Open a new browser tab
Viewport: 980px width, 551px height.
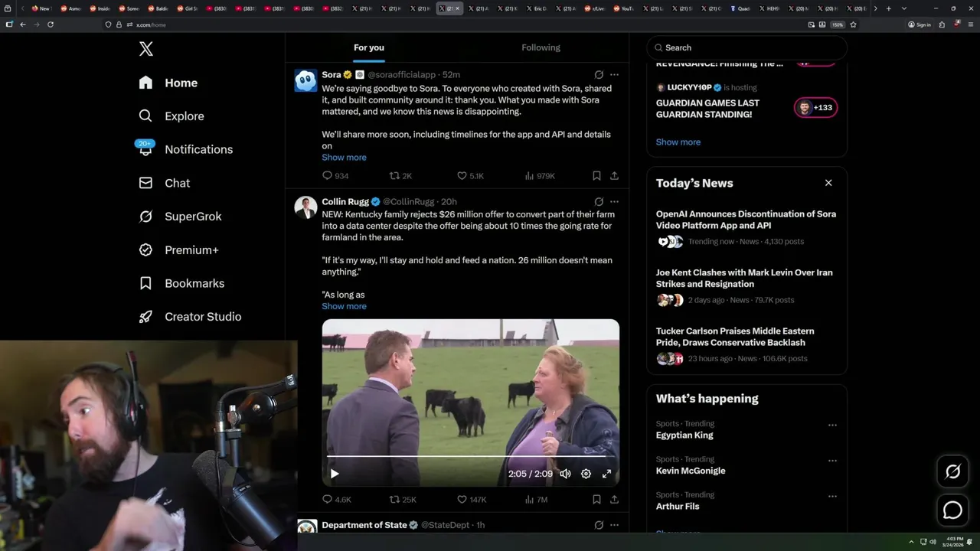click(888, 8)
